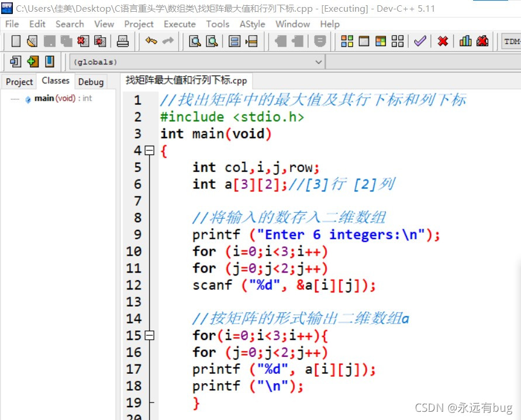Click the int main(void) code line
Screen dimensions: 521x420
point(216,134)
